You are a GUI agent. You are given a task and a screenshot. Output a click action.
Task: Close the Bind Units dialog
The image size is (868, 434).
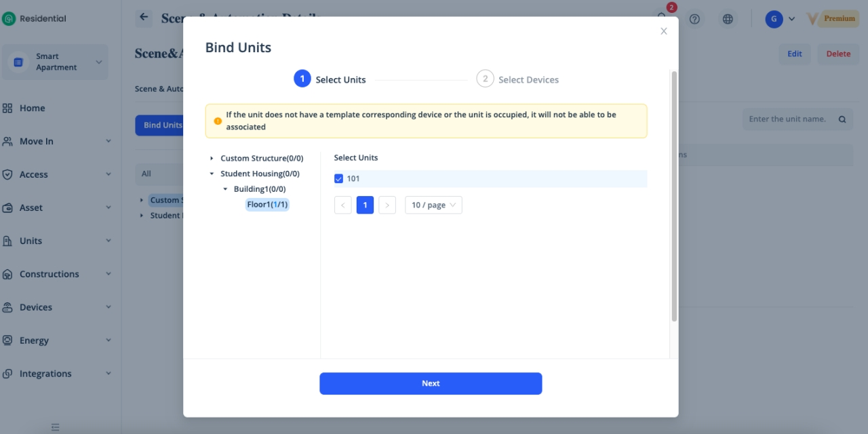(x=664, y=31)
